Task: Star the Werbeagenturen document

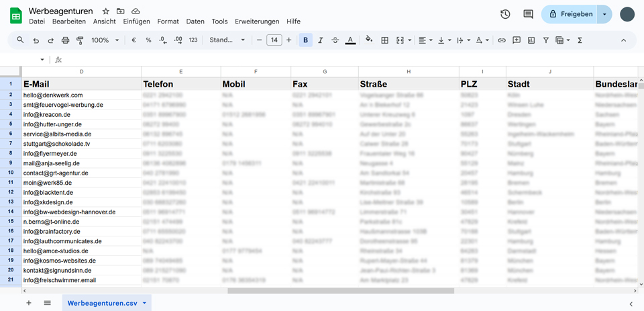Action: [105, 11]
